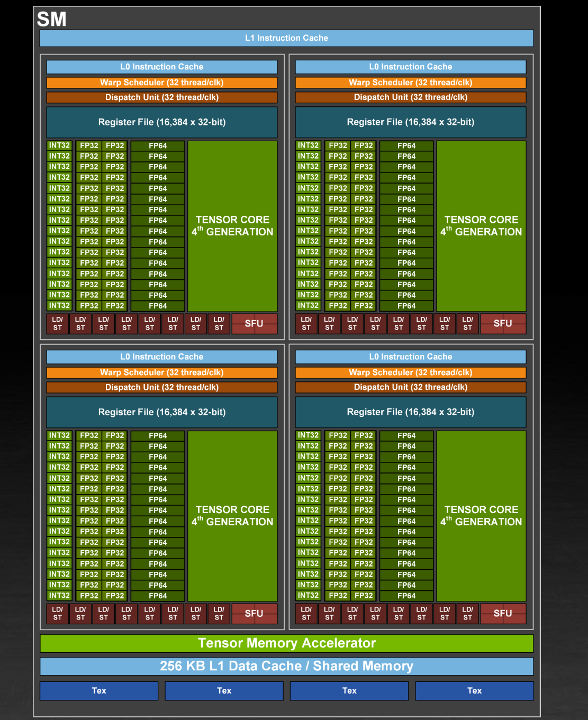588x720 pixels.
Task: Enable the bottom-left Dispatch Unit block
Action: pos(162,387)
